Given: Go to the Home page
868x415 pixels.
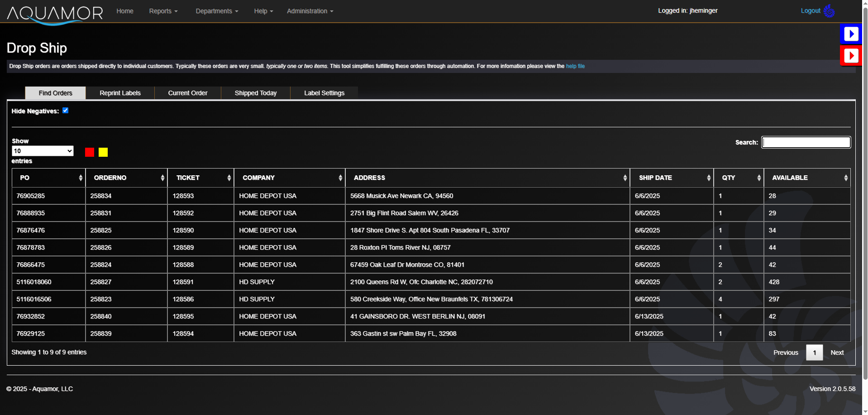Looking at the screenshot, I should (x=125, y=11).
